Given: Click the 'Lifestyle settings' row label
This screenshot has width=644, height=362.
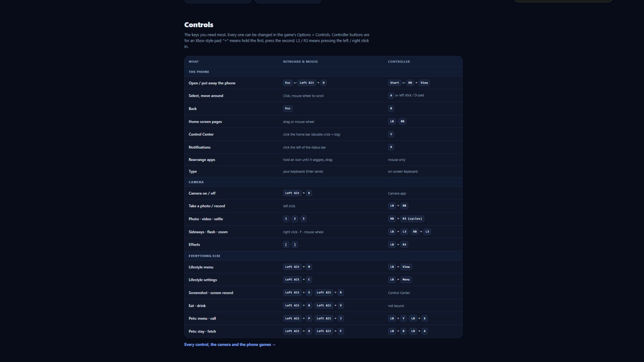Looking at the screenshot, I should click(x=203, y=280).
